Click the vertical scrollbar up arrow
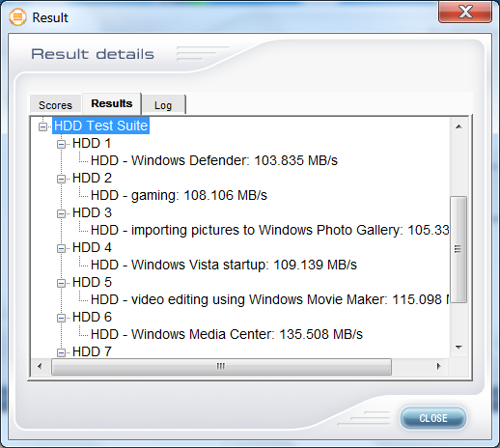Image resolution: width=500 pixels, height=448 pixels. pyautogui.click(x=458, y=126)
